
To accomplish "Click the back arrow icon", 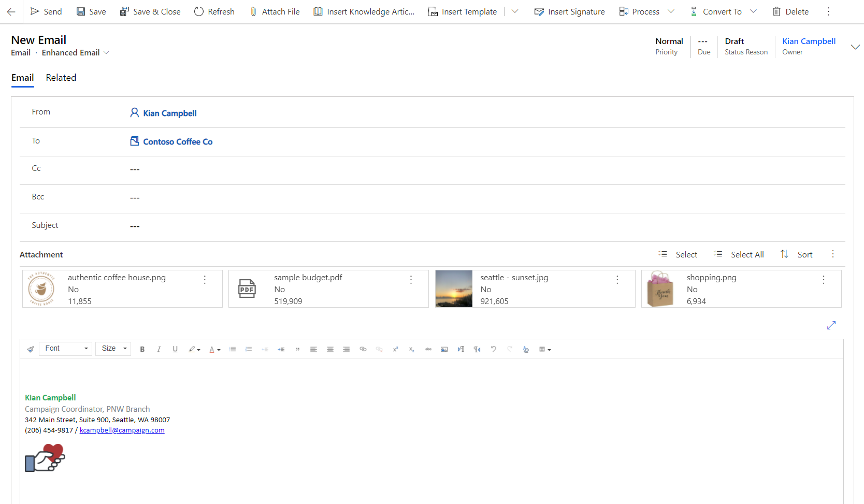I will click(11, 11).
